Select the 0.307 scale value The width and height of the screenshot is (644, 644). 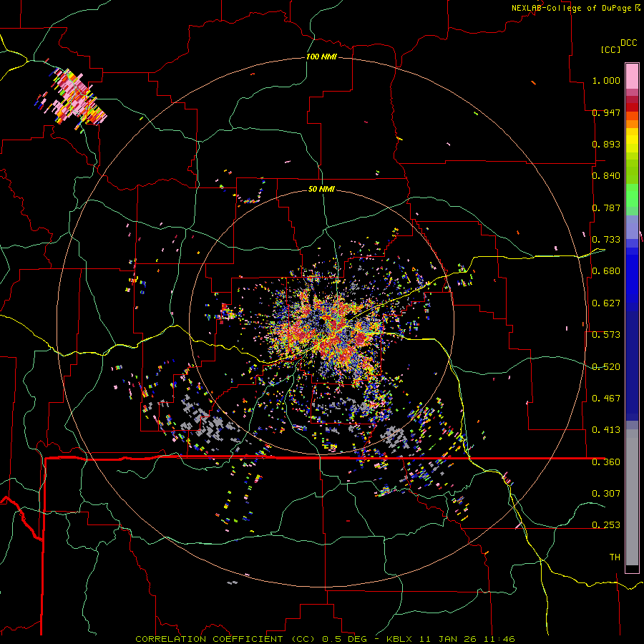point(606,494)
